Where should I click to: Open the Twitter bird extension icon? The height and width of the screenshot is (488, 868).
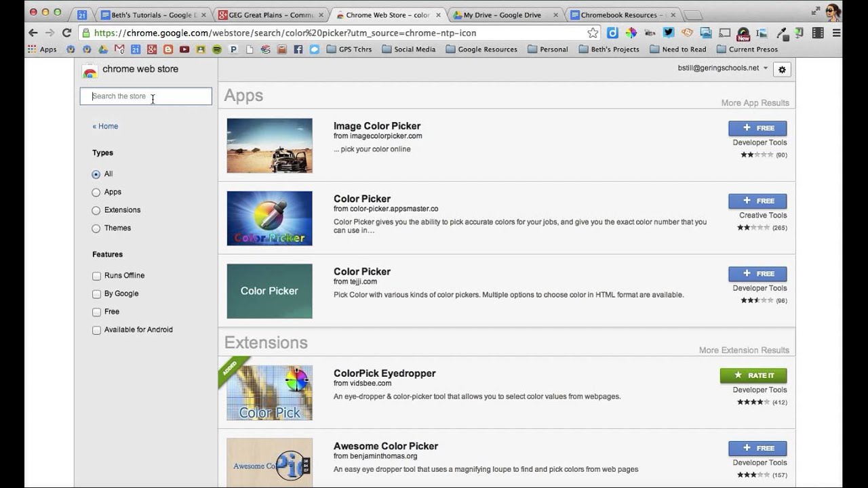coord(668,33)
